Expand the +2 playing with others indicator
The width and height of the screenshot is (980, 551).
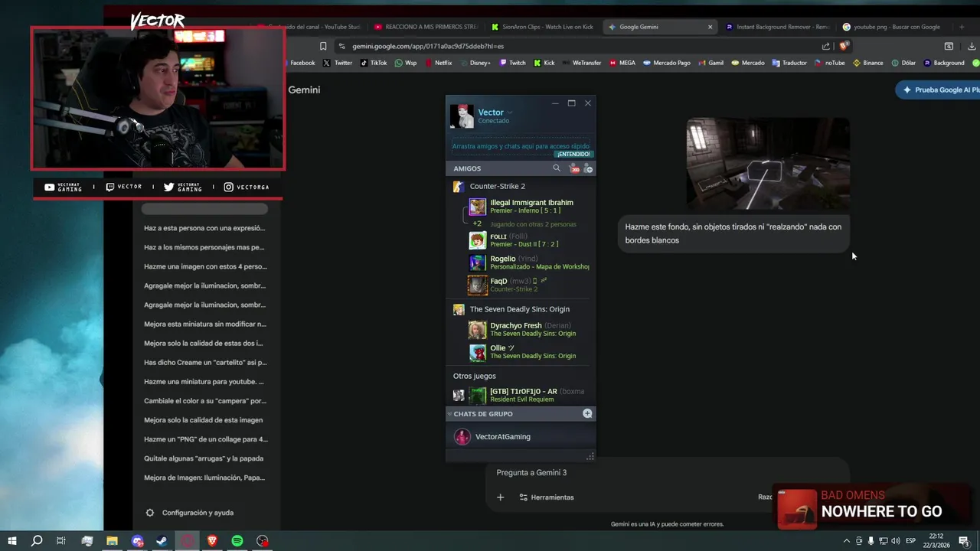[476, 224]
